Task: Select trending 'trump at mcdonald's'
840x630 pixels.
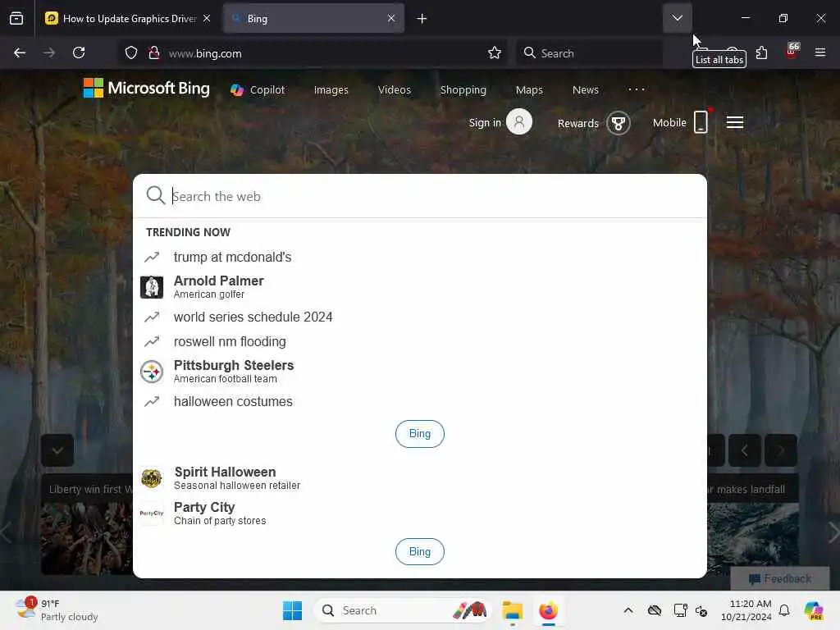Action: tap(420, 257)
